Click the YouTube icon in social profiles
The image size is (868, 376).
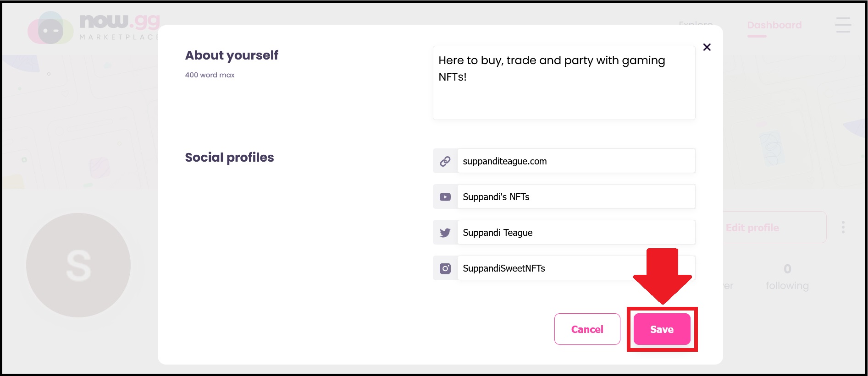(x=445, y=197)
